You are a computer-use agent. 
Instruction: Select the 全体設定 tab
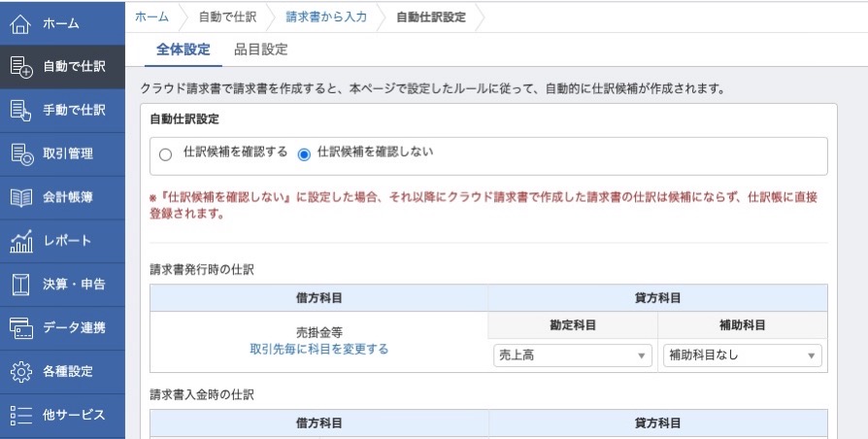[x=184, y=50]
